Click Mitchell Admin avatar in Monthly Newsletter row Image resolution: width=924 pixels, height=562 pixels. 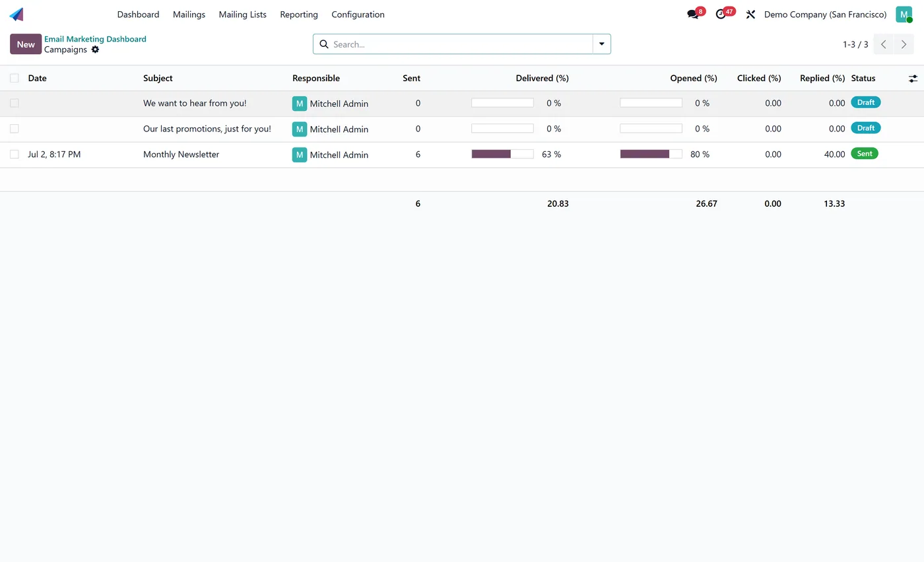pyautogui.click(x=300, y=155)
